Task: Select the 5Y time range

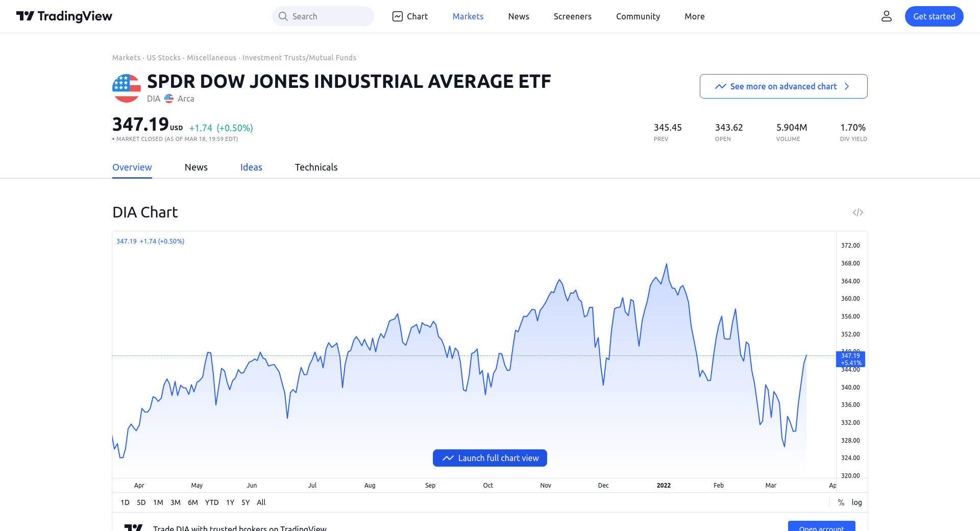Action: (246, 502)
